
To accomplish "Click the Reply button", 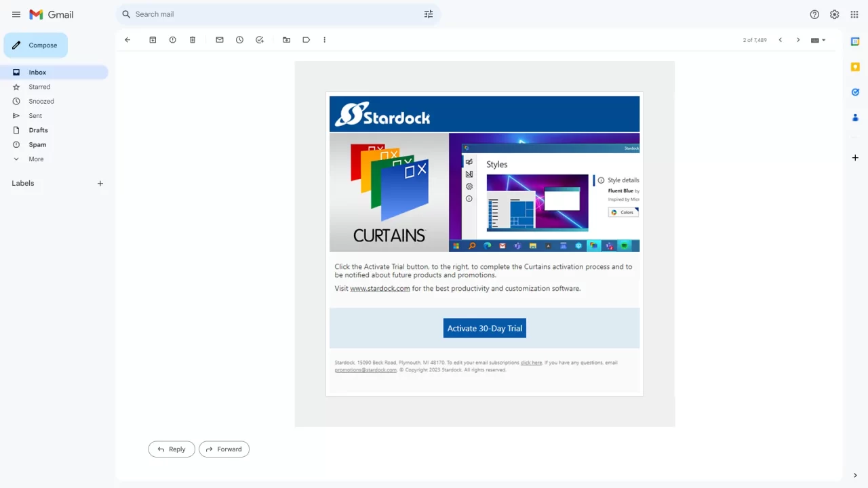I will point(172,449).
